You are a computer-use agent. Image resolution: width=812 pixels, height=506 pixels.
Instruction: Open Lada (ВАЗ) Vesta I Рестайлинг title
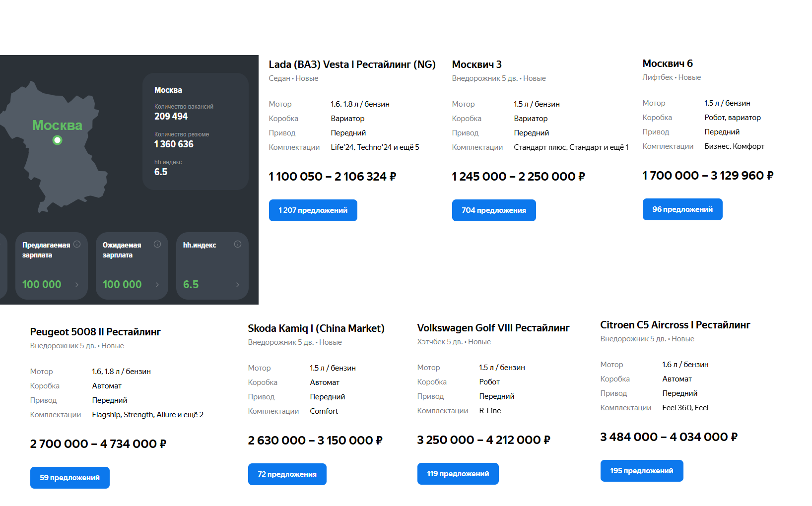[x=352, y=64]
